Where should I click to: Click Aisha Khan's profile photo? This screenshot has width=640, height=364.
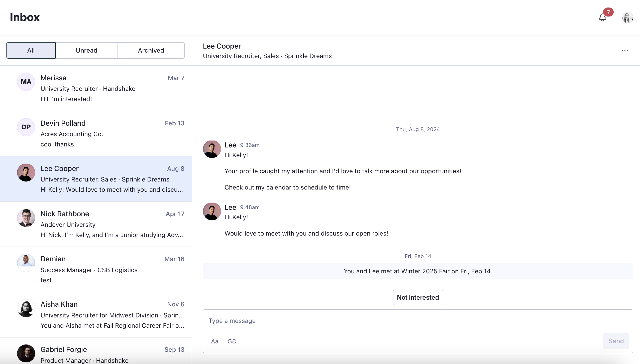26,308
